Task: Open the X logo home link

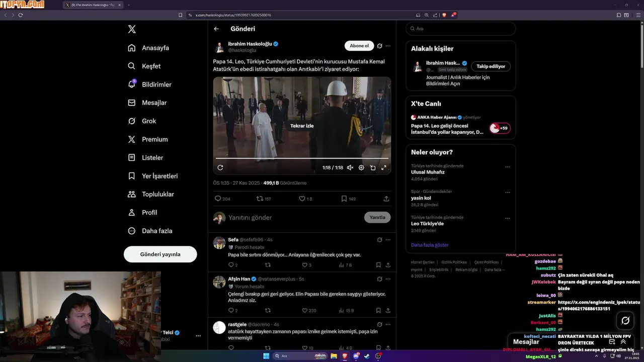Action: click(x=132, y=29)
